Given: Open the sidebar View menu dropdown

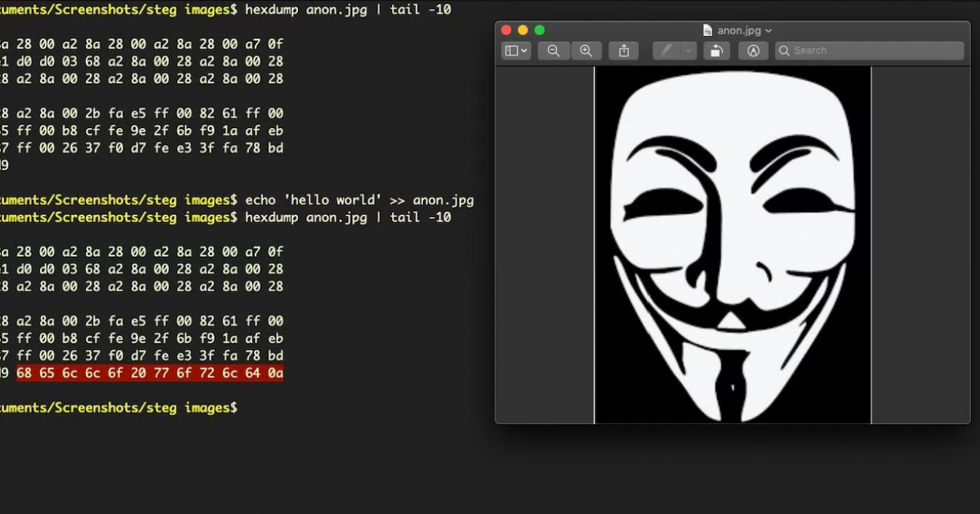Looking at the screenshot, I should pos(516,51).
